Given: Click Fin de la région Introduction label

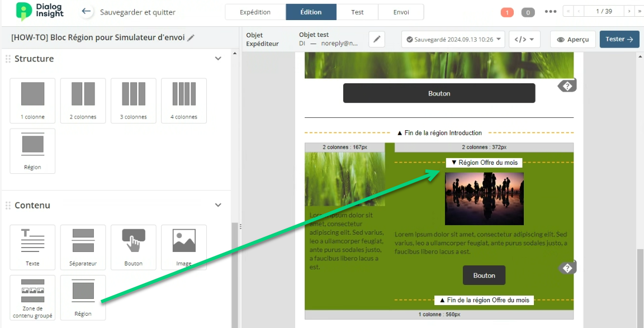Looking at the screenshot, I should (439, 132).
